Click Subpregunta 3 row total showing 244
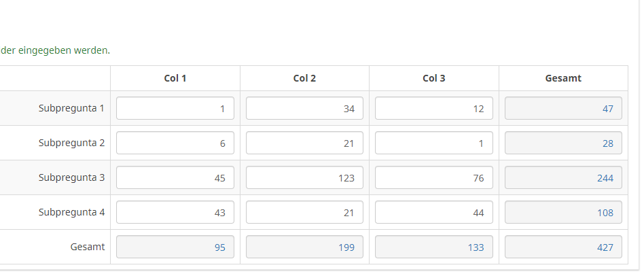The height and width of the screenshot is (276, 644). [563, 177]
